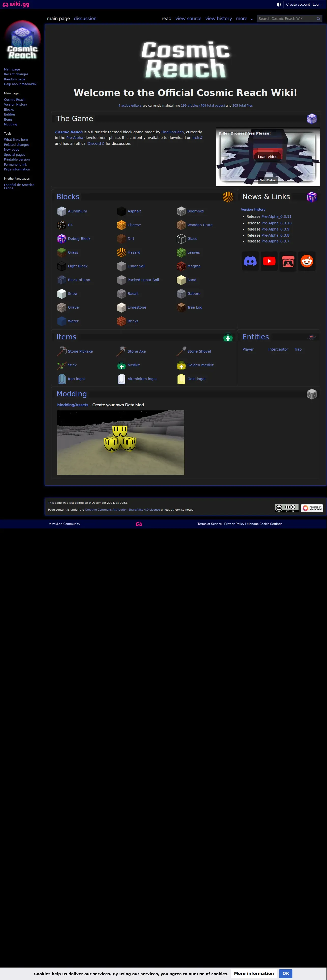Open What links here in Tools
The width and height of the screenshot is (327, 980).
coord(16,140)
